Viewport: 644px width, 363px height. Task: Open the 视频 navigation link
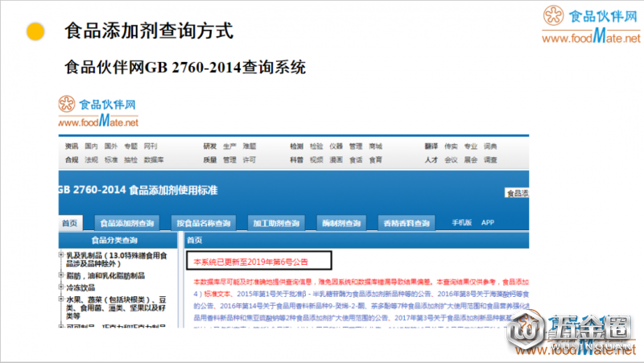(x=316, y=159)
